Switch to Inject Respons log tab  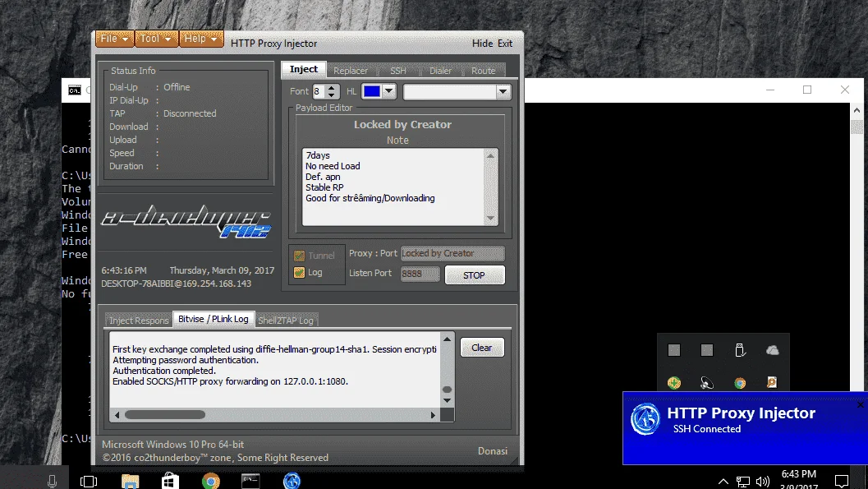[x=139, y=320]
